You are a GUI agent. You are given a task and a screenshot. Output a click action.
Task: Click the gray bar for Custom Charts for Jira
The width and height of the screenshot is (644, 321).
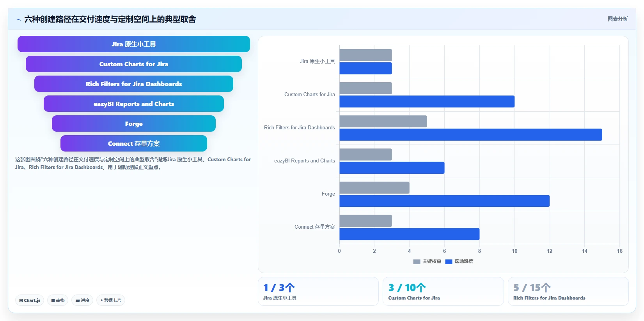coord(365,88)
